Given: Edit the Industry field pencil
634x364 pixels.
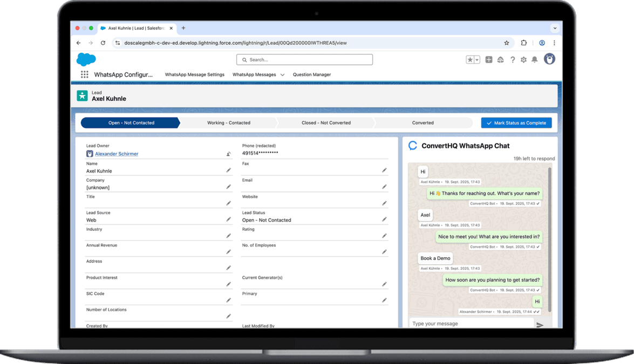Looking at the screenshot, I should 228,236.
